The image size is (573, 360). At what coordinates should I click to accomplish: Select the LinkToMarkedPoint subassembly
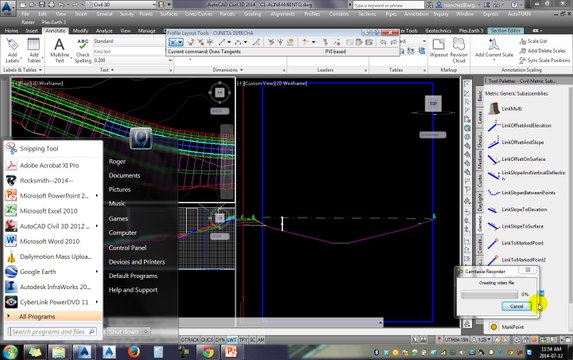pyautogui.click(x=515, y=243)
